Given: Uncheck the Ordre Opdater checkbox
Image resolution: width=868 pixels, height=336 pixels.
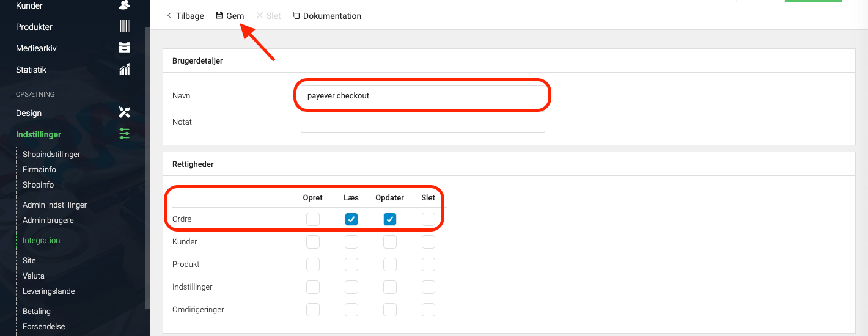Looking at the screenshot, I should pos(390,219).
